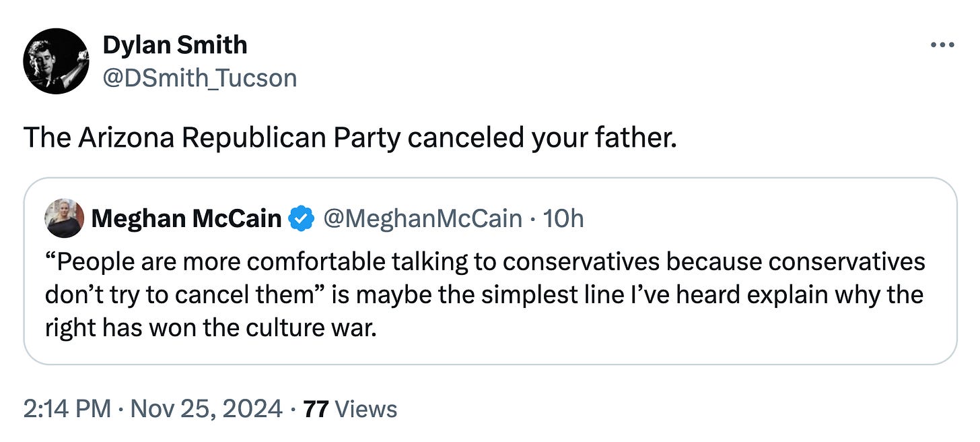Click the Meghan McCain display name

[186, 218]
